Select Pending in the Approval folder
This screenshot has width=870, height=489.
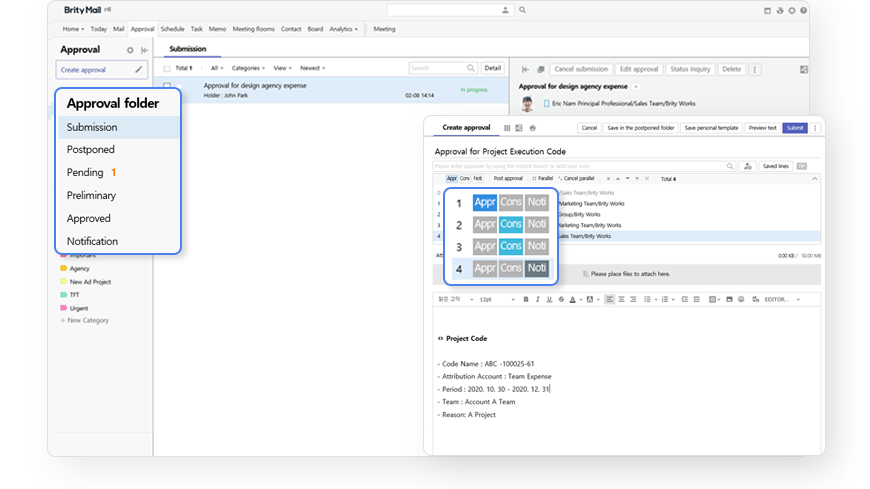pyautogui.click(x=85, y=173)
